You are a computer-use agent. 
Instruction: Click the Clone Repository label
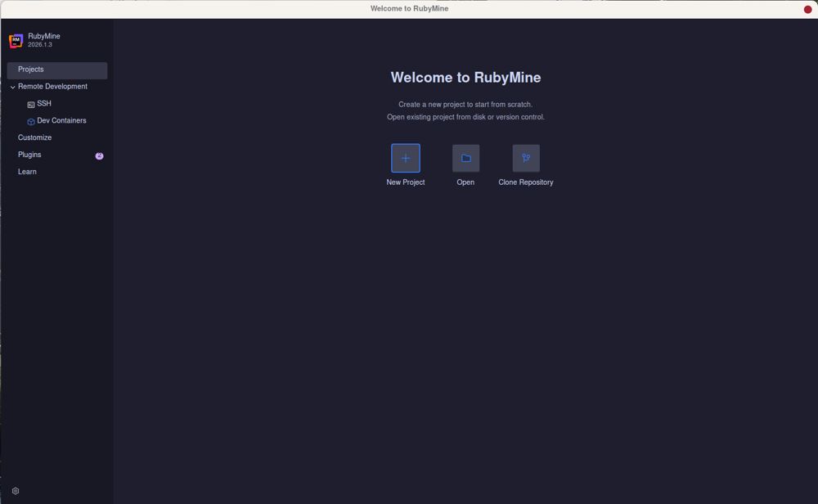(526, 182)
